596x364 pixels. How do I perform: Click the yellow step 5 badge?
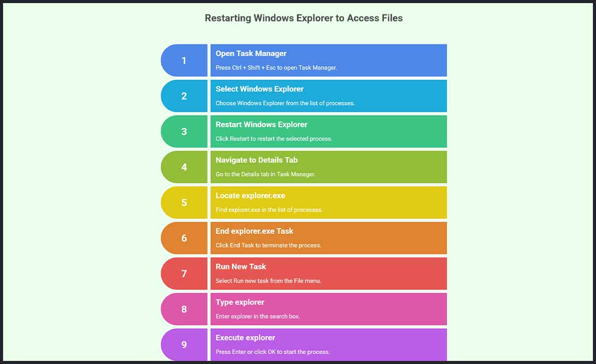point(184,203)
